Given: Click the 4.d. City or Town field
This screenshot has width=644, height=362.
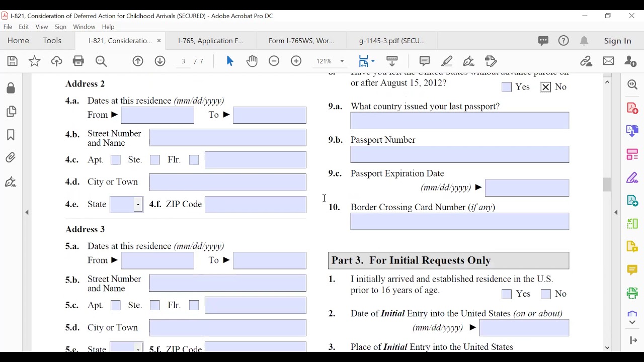Looking at the screenshot, I should pos(227,182).
